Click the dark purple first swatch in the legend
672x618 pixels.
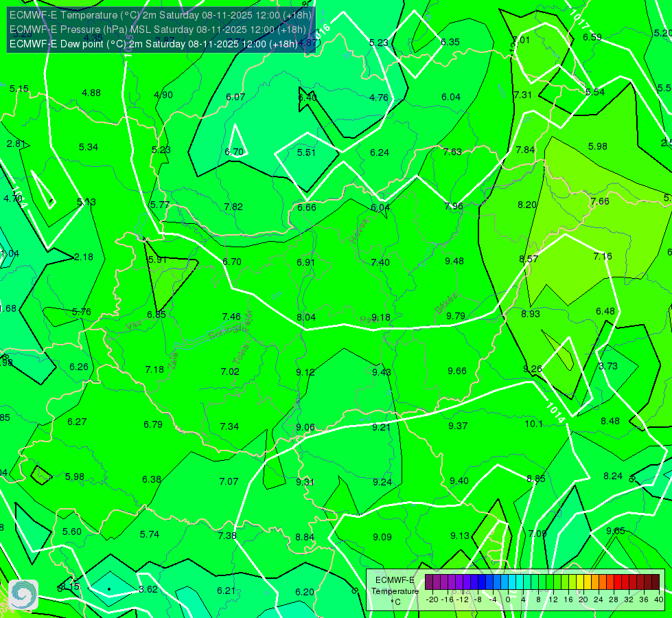(429, 582)
